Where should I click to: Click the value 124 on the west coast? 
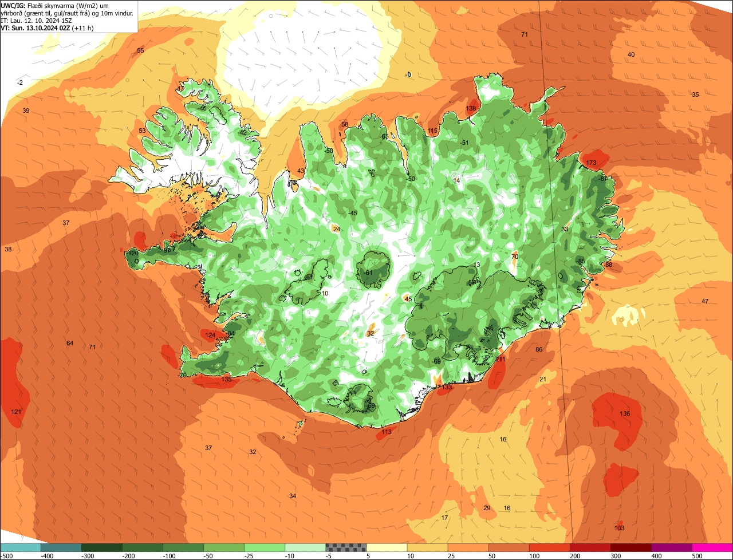[x=210, y=335]
